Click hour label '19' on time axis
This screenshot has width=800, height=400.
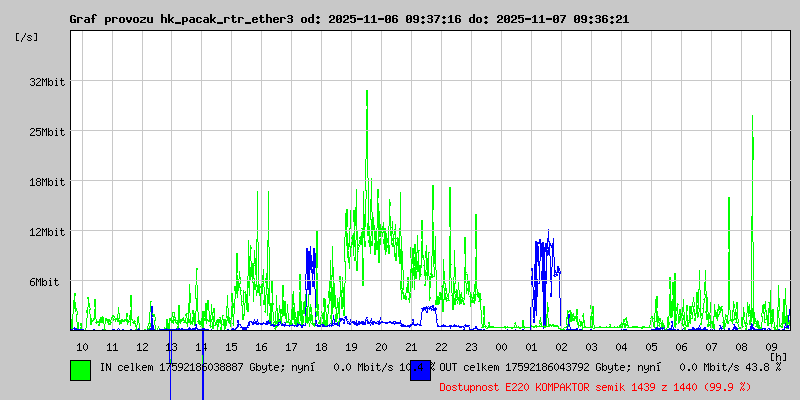click(352, 347)
